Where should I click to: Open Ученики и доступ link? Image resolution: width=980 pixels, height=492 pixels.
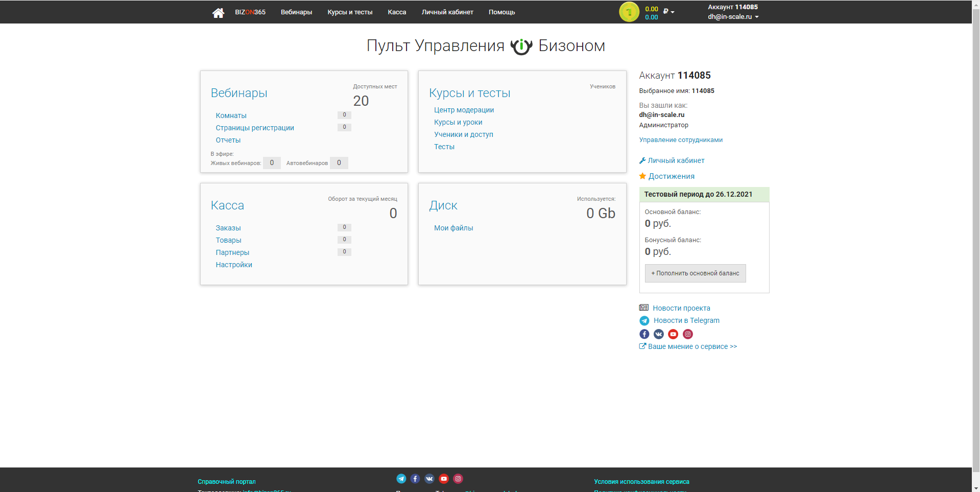(464, 134)
